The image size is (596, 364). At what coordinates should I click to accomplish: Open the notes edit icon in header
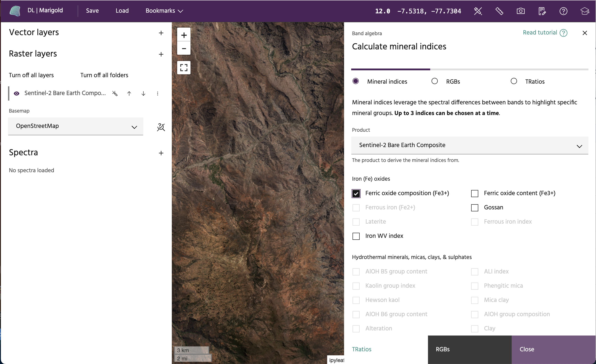pyautogui.click(x=542, y=11)
